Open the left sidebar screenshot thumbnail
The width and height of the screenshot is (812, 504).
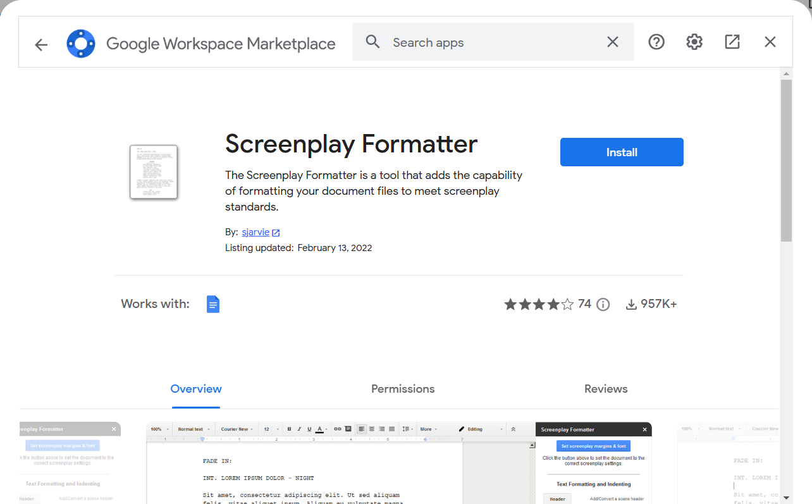coord(70,463)
